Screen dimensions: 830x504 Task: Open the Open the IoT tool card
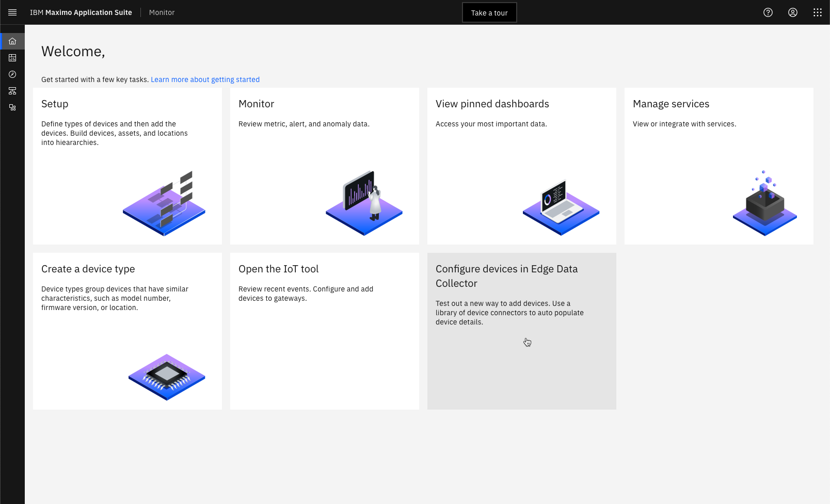325,331
